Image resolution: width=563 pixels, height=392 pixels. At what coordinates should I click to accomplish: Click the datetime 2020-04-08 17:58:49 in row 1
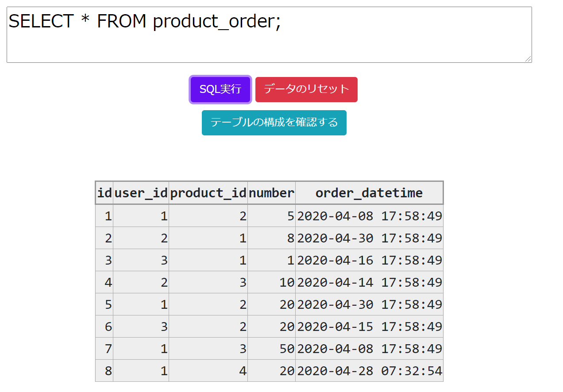[369, 216]
